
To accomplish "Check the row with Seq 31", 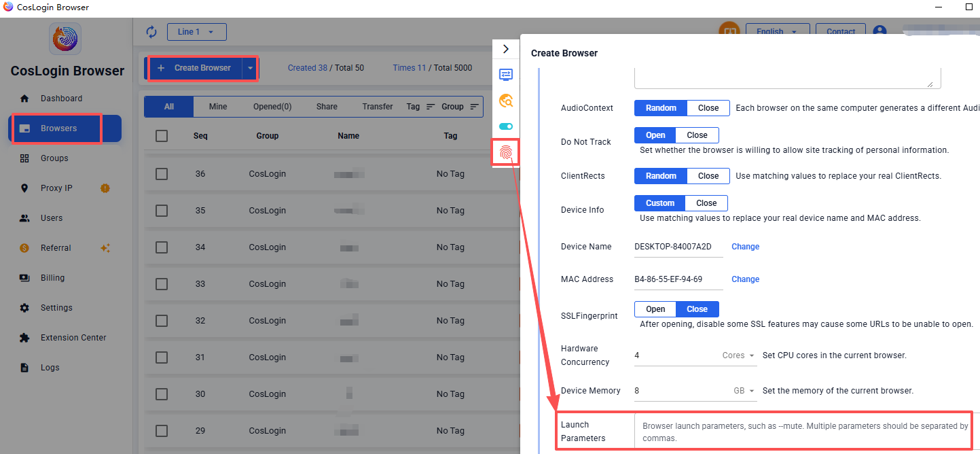I will point(162,357).
